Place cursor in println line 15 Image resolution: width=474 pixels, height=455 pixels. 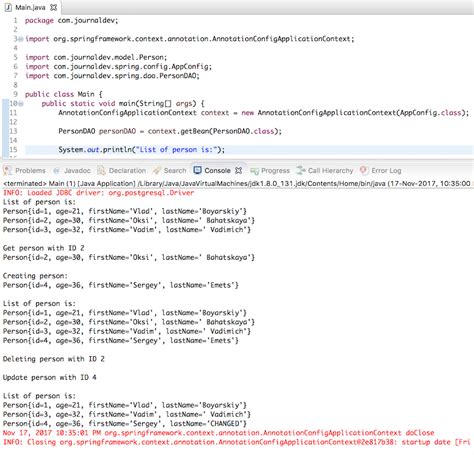coord(249,150)
